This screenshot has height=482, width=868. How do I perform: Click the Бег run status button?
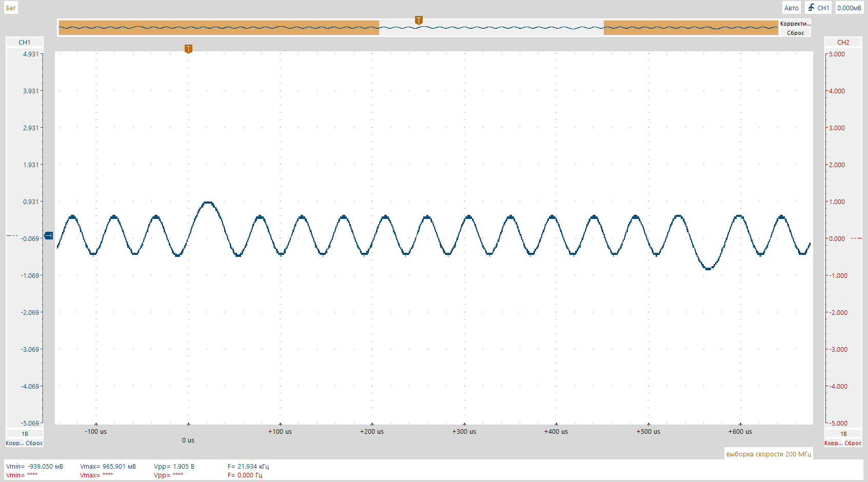click(x=11, y=8)
